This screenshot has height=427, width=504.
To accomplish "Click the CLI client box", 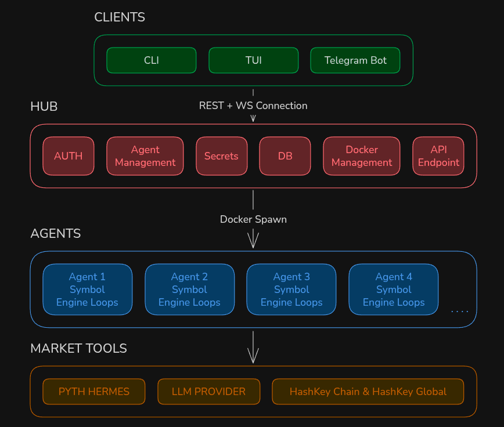I will (x=152, y=60).
